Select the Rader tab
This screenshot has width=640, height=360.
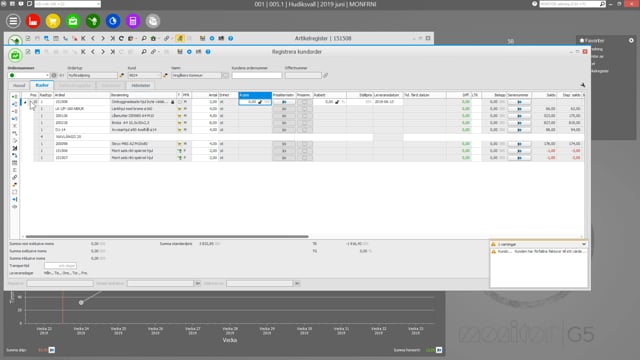click(x=42, y=85)
